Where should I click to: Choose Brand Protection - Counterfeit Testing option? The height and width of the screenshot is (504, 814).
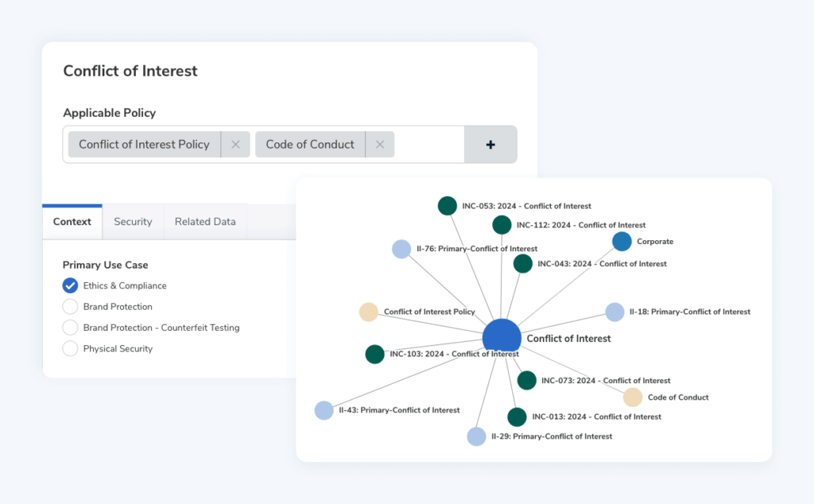[70, 328]
